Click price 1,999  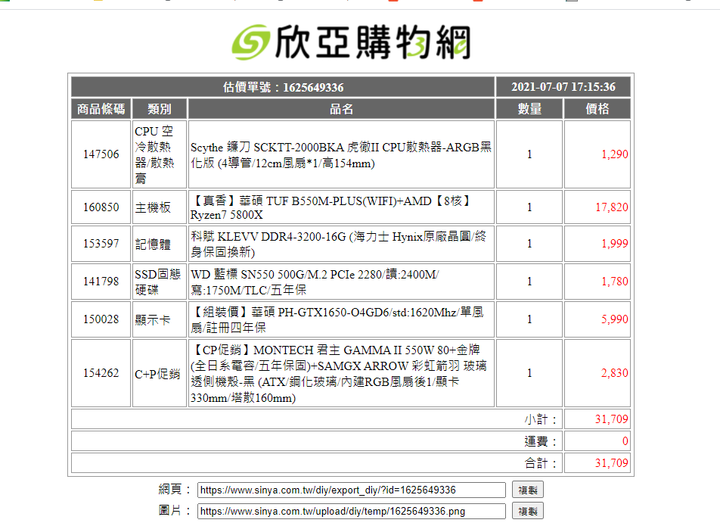pyautogui.click(x=614, y=243)
